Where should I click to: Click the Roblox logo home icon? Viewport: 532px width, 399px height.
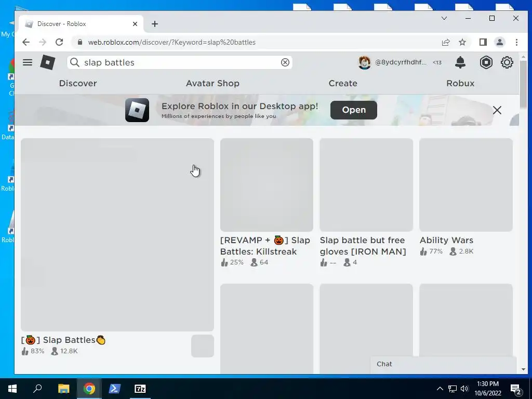point(47,62)
